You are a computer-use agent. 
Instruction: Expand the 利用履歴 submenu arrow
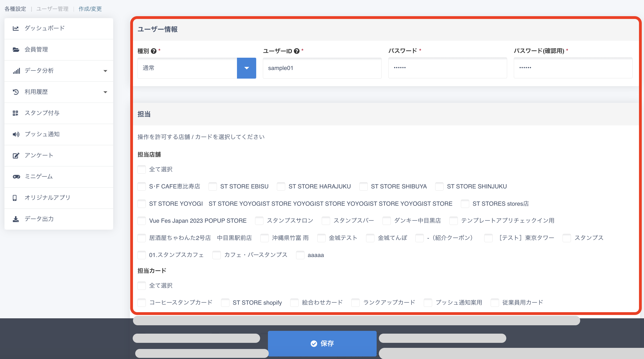pos(105,92)
